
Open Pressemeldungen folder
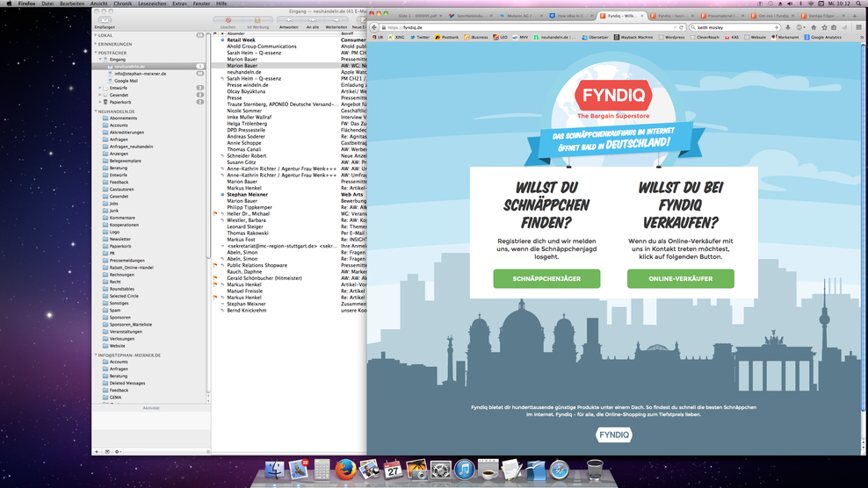[x=127, y=260]
